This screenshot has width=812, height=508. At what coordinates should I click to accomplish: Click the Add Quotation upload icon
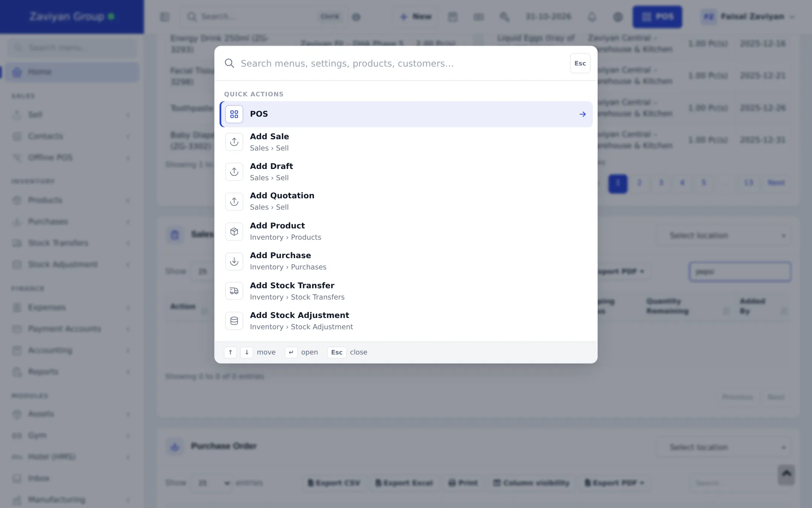[x=234, y=201]
